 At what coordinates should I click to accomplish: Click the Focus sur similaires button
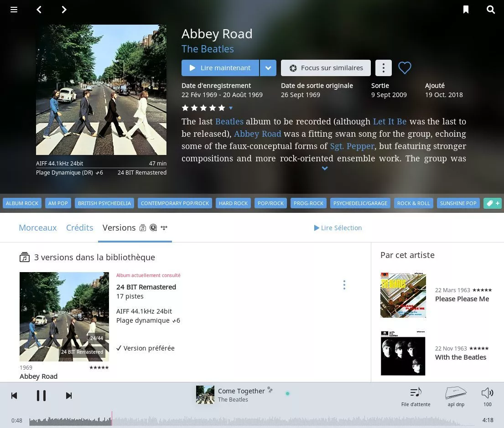tap(326, 68)
